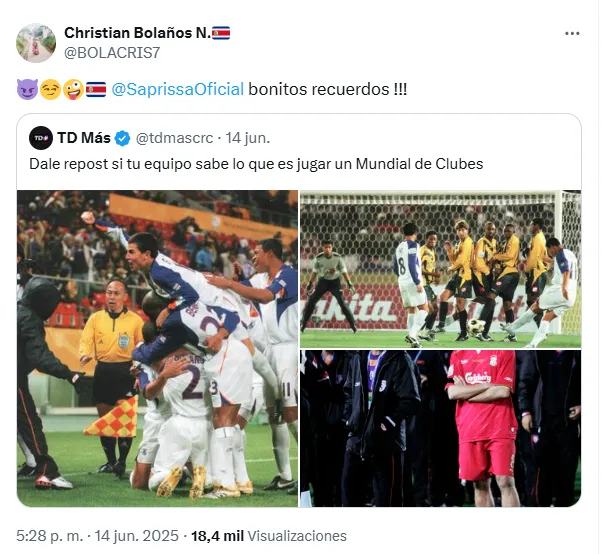Open the TD Más account name

coord(84,137)
